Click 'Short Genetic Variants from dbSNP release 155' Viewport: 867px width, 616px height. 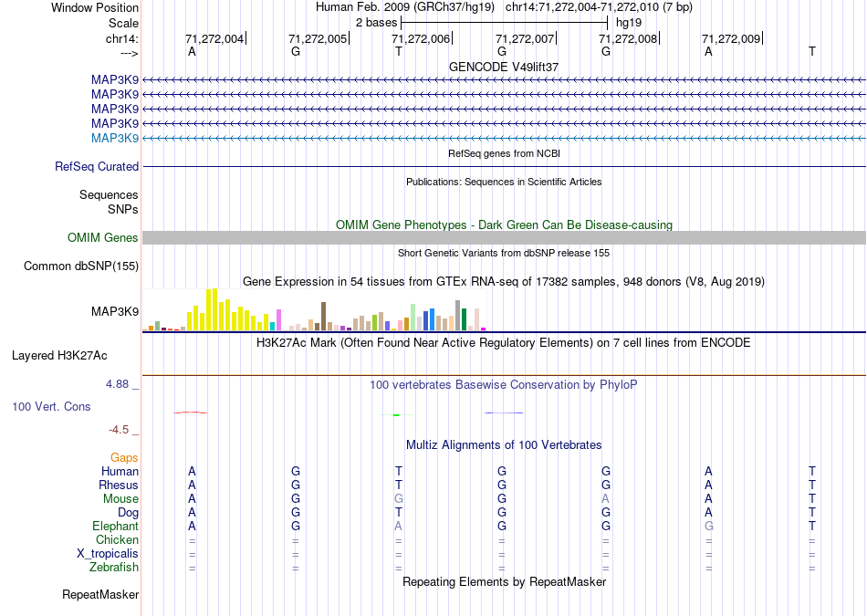(x=504, y=253)
